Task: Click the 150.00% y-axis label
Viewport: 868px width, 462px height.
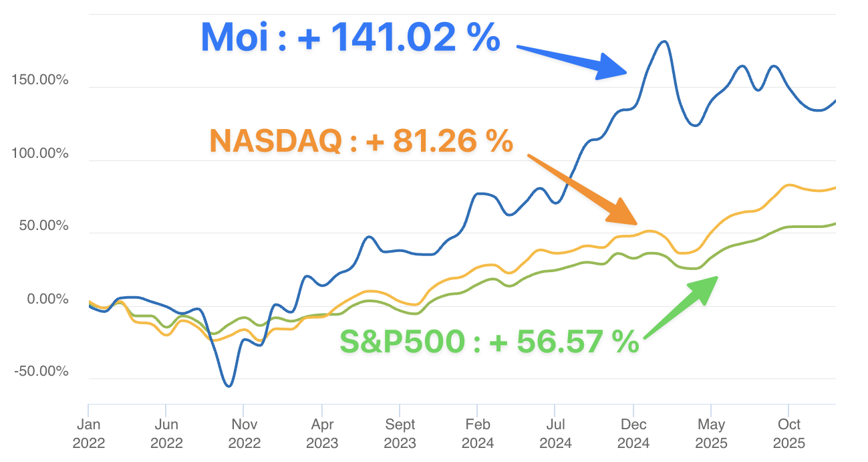Action: [x=40, y=80]
